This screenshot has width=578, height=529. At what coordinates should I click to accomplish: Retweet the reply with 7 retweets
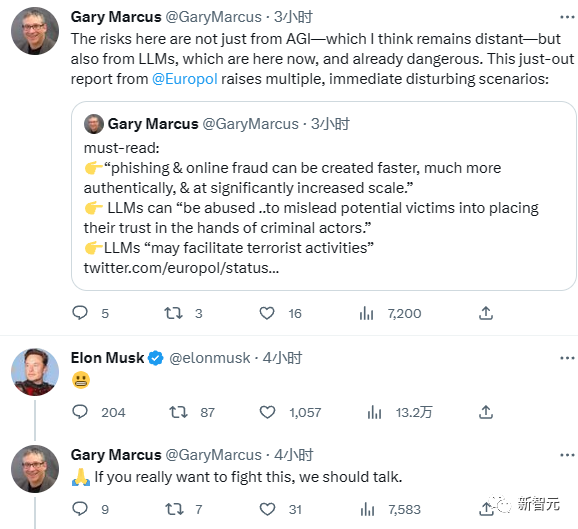tap(174, 509)
